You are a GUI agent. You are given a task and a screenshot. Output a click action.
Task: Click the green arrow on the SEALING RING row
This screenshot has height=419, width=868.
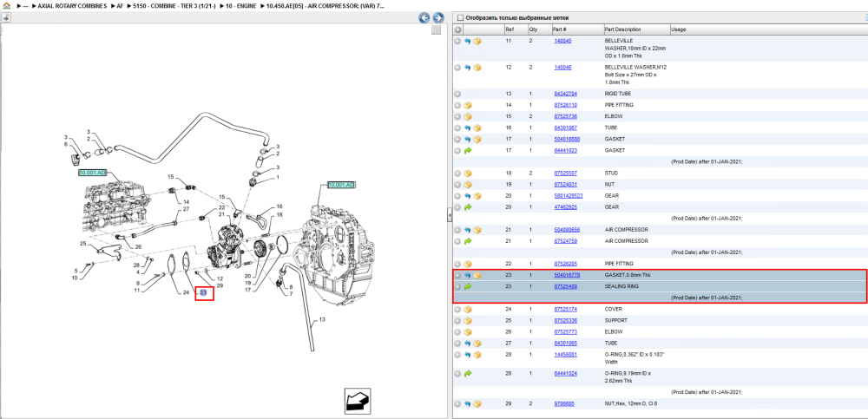click(467, 287)
